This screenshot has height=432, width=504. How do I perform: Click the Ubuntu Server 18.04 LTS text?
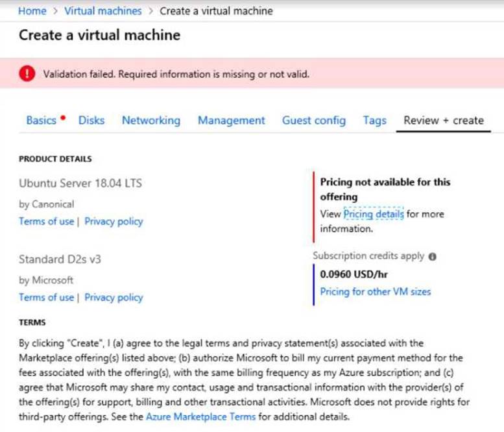80,183
